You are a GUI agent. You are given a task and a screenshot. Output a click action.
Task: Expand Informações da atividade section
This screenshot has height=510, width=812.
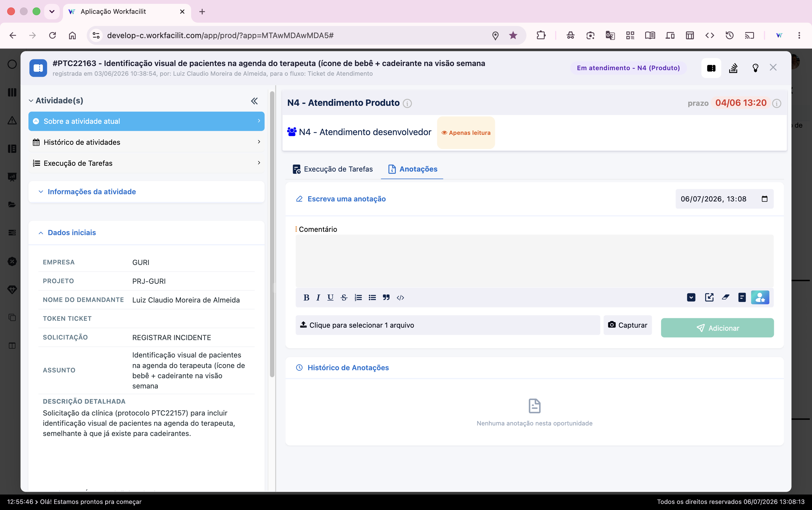click(x=146, y=192)
